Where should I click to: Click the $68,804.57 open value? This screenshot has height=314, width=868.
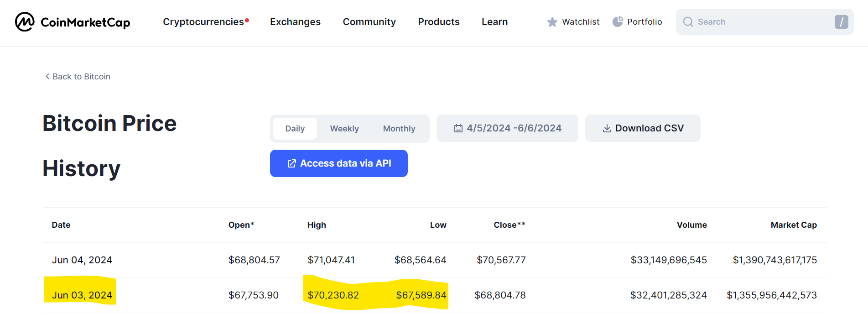click(x=254, y=260)
